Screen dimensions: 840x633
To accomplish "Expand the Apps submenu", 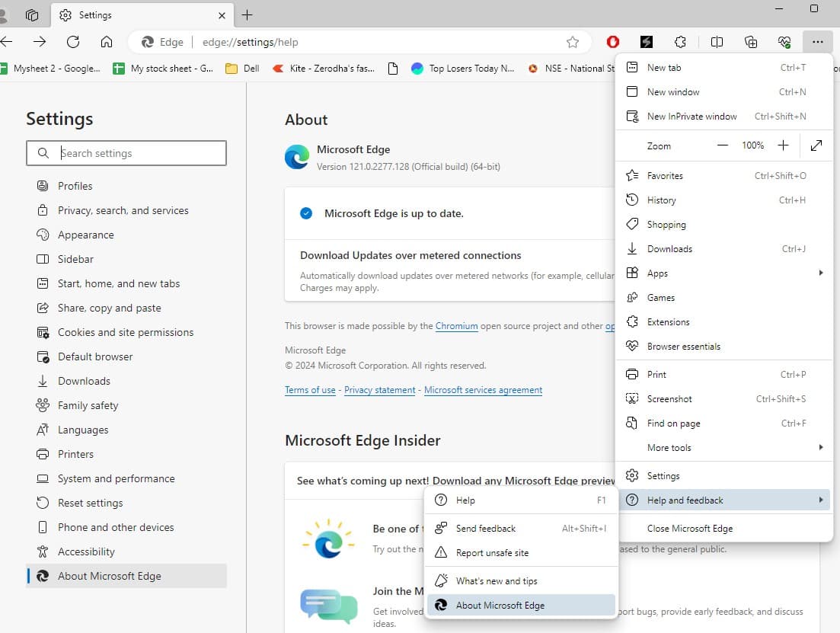I will (723, 273).
